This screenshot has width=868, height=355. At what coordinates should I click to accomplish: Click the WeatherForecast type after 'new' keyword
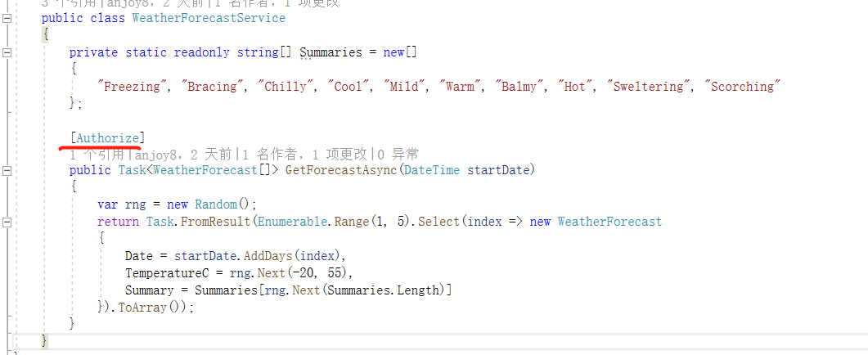(x=609, y=222)
